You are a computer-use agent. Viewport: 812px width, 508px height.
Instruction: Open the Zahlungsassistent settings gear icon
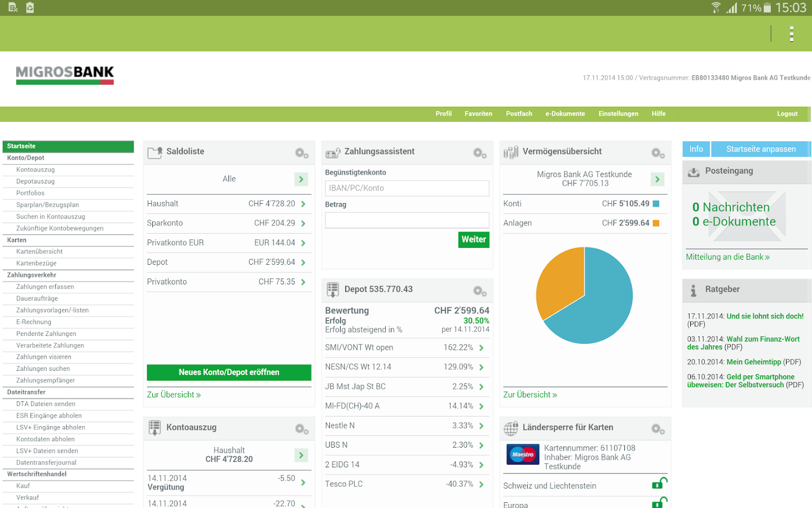coord(480,153)
